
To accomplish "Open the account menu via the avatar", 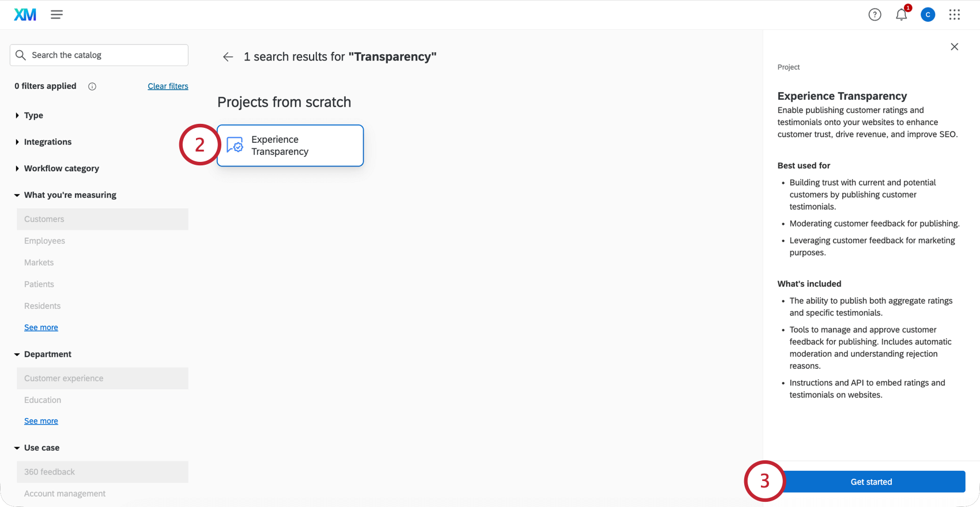I will [x=928, y=14].
